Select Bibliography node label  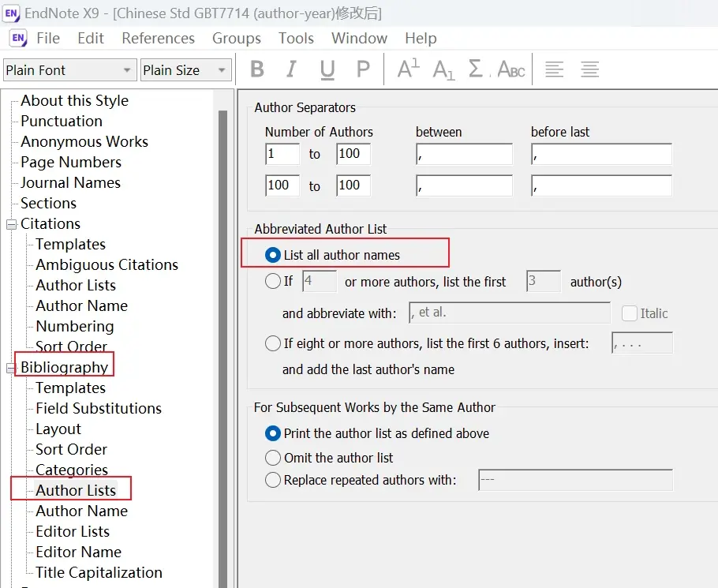pyautogui.click(x=64, y=367)
